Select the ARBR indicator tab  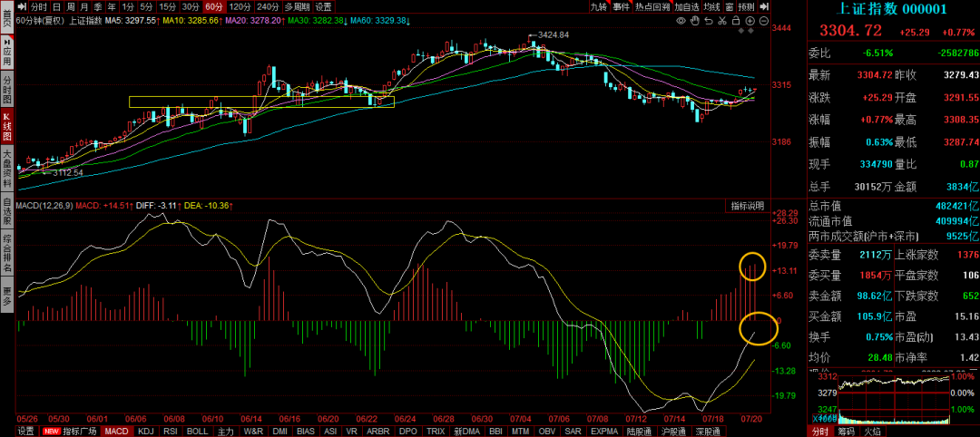377,431
